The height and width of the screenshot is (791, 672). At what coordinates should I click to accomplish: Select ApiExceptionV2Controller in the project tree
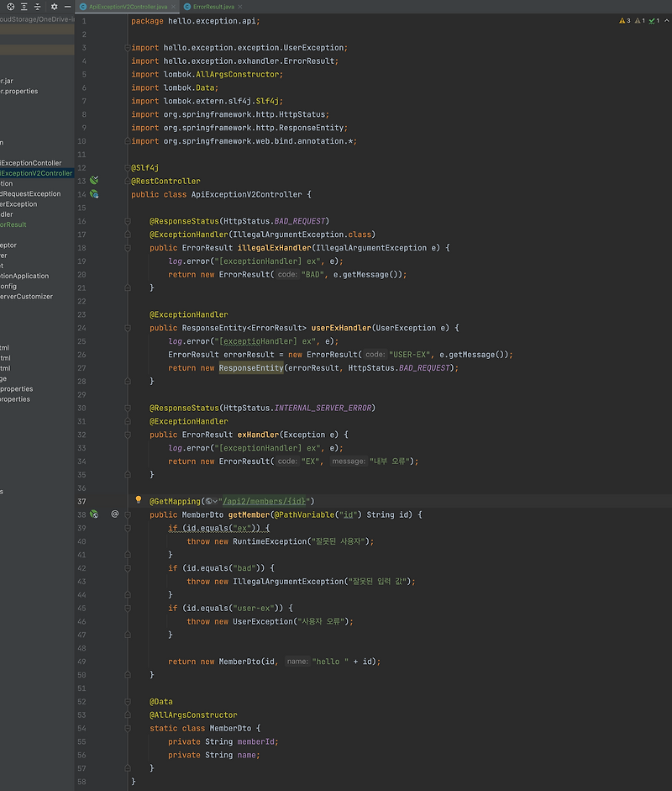pyautogui.click(x=35, y=173)
